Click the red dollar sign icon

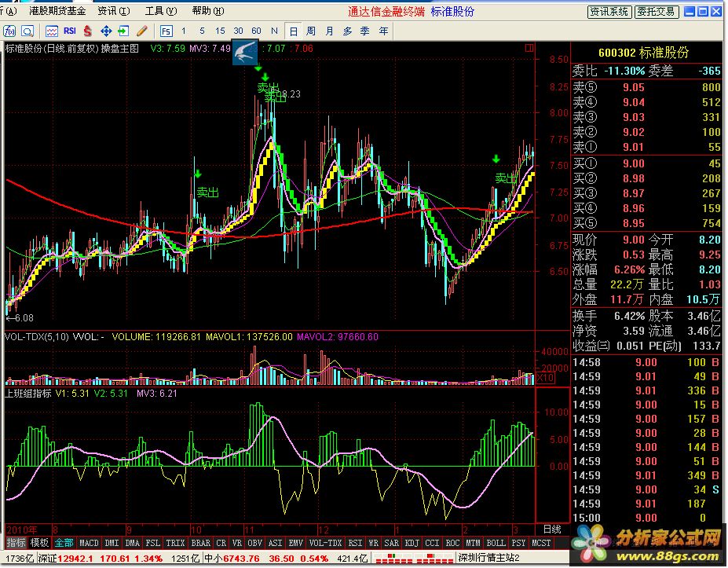point(88,31)
